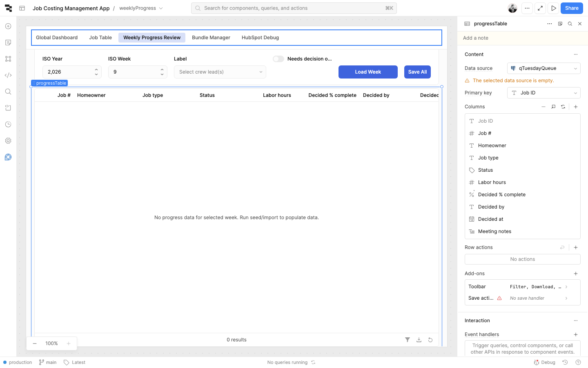
Task: Expand the Toolbar add-on settings
Action: [566, 287]
